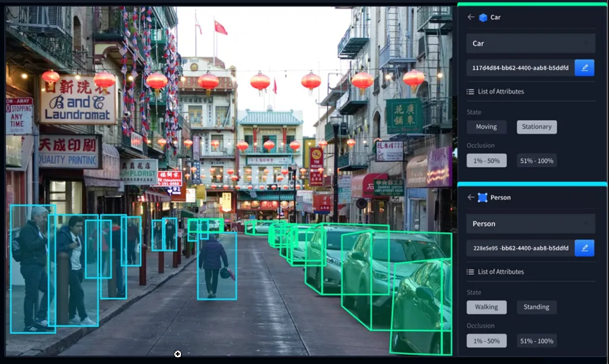Image resolution: width=609 pixels, height=364 pixels.
Task: Click the Person ID field starting with 228e5e95
Action: point(520,248)
